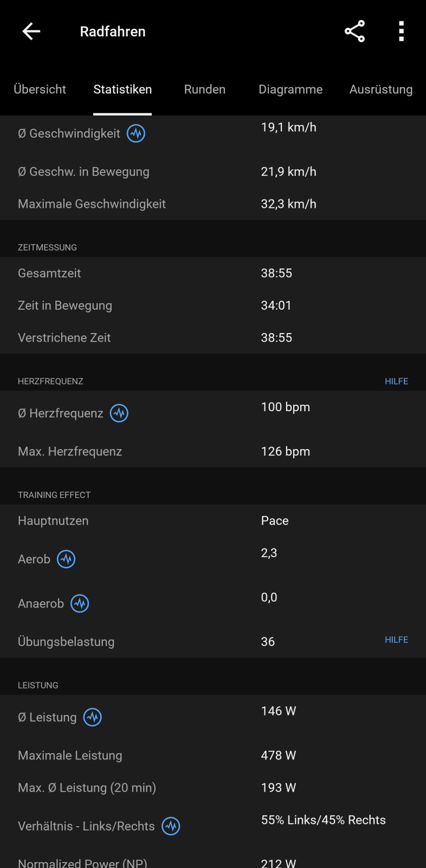
Task: Open chart icon for Verhältnis Links/Rechts
Action: coord(171,826)
